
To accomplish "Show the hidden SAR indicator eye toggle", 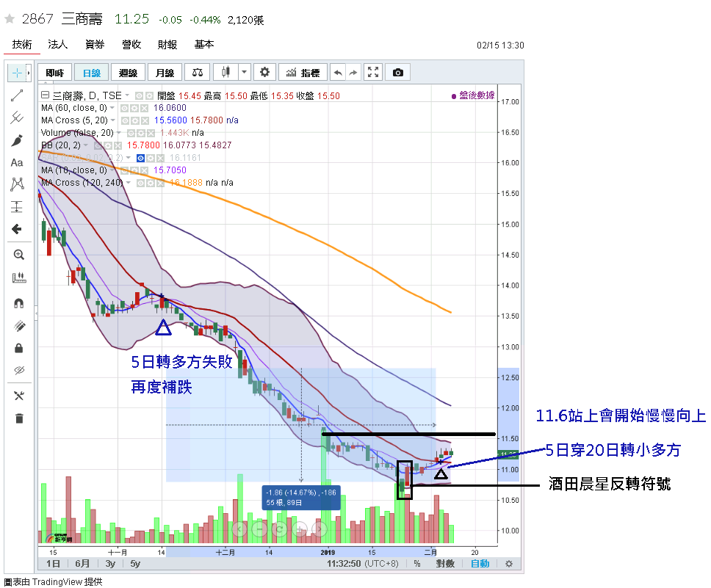I will click(140, 158).
